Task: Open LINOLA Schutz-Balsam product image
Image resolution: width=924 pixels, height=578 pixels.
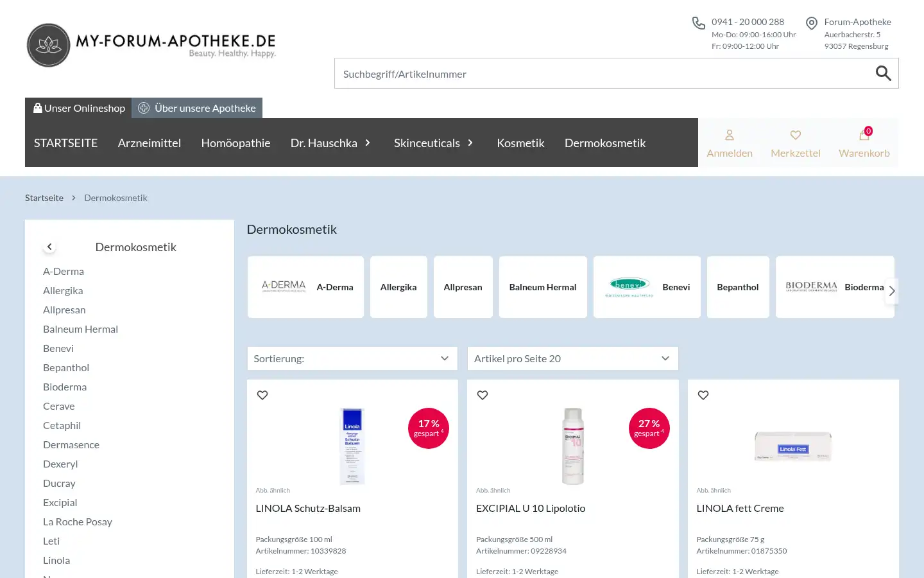Action: pyautogui.click(x=352, y=446)
